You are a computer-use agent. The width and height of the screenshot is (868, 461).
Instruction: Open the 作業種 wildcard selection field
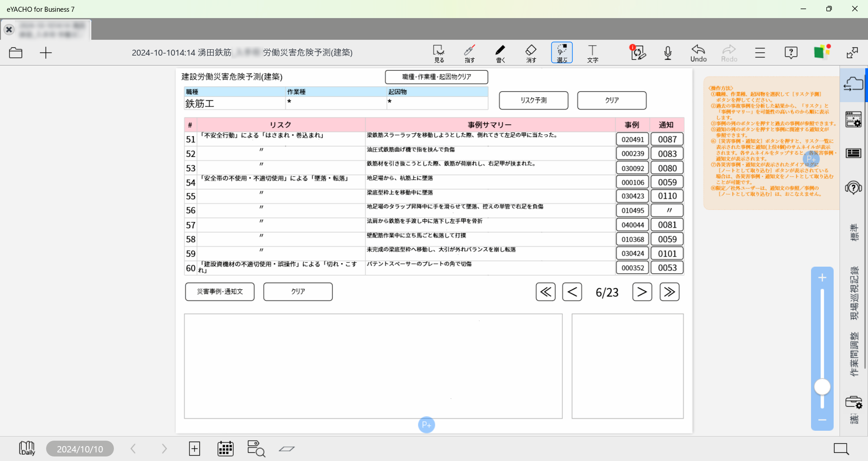click(335, 103)
